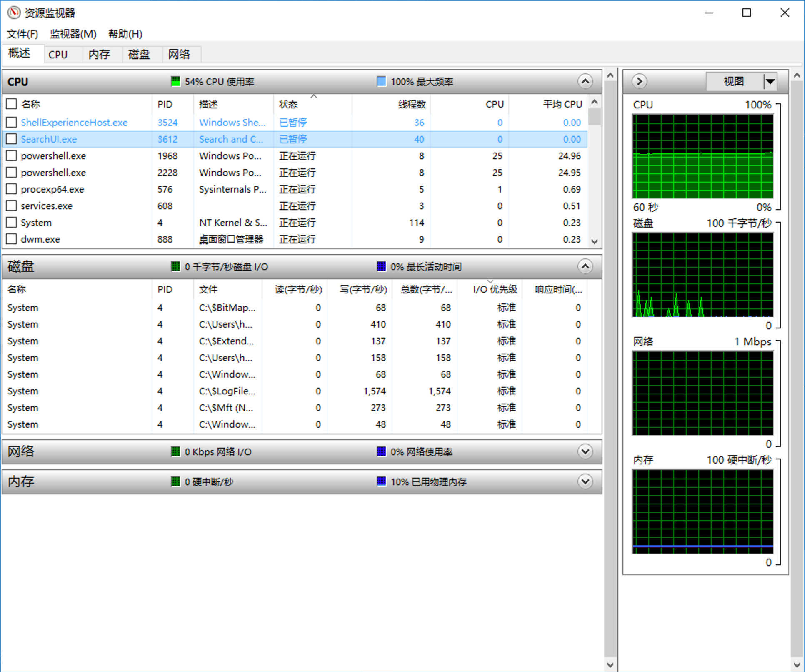805x672 pixels.
Task: Click the Resource Monitor app icon in title bar
Action: (14, 13)
